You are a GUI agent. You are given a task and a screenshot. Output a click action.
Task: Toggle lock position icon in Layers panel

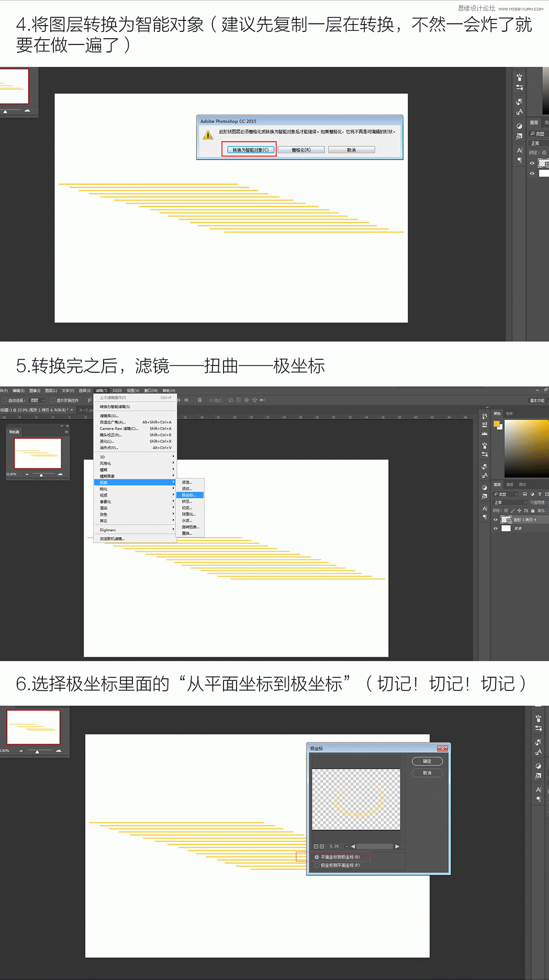point(519,511)
